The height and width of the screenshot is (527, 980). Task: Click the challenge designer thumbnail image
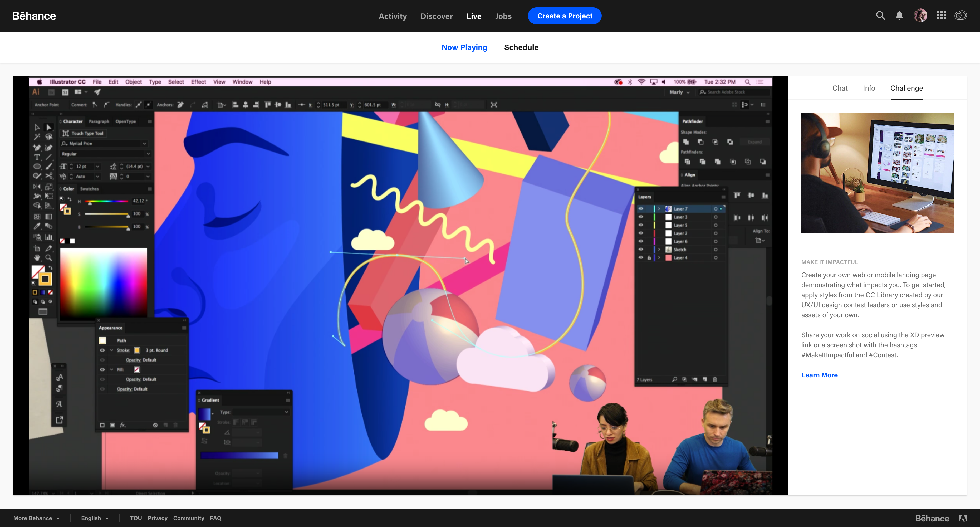(877, 173)
